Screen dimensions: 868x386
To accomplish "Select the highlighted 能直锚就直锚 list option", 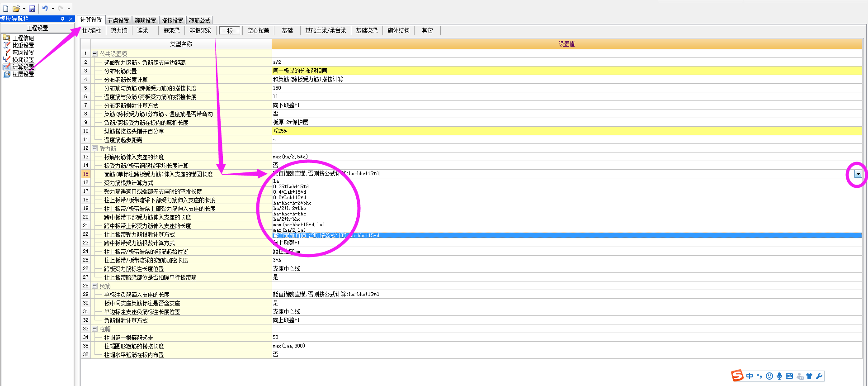I will tap(567, 235).
